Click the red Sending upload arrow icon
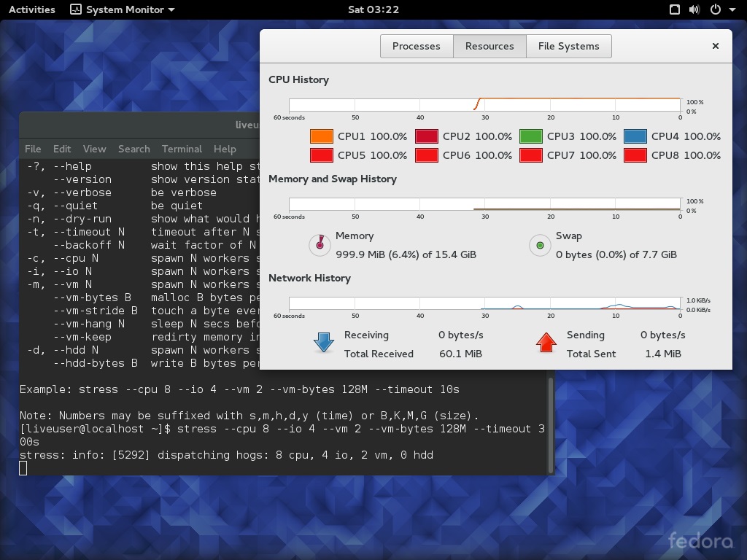This screenshot has height=560, width=747. (x=546, y=343)
